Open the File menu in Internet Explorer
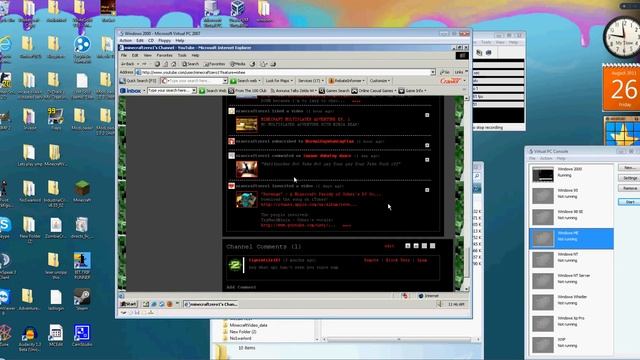Viewport: 640px width, 360px height. point(124,55)
